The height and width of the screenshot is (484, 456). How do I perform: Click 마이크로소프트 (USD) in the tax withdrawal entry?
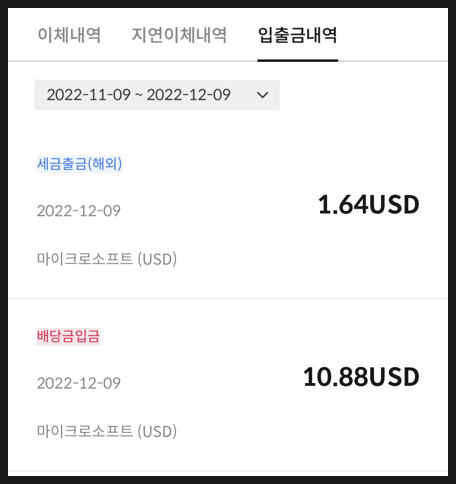[107, 259]
